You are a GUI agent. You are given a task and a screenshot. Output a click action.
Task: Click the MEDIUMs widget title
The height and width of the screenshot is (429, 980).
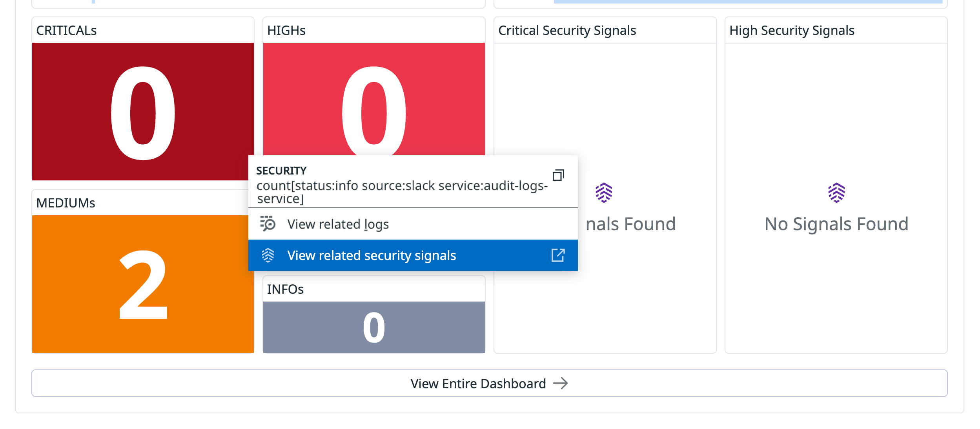click(x=65, y=203)
